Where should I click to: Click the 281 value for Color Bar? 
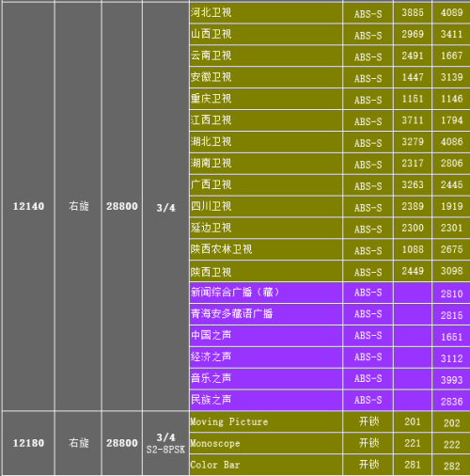click(x=413, y=465)
